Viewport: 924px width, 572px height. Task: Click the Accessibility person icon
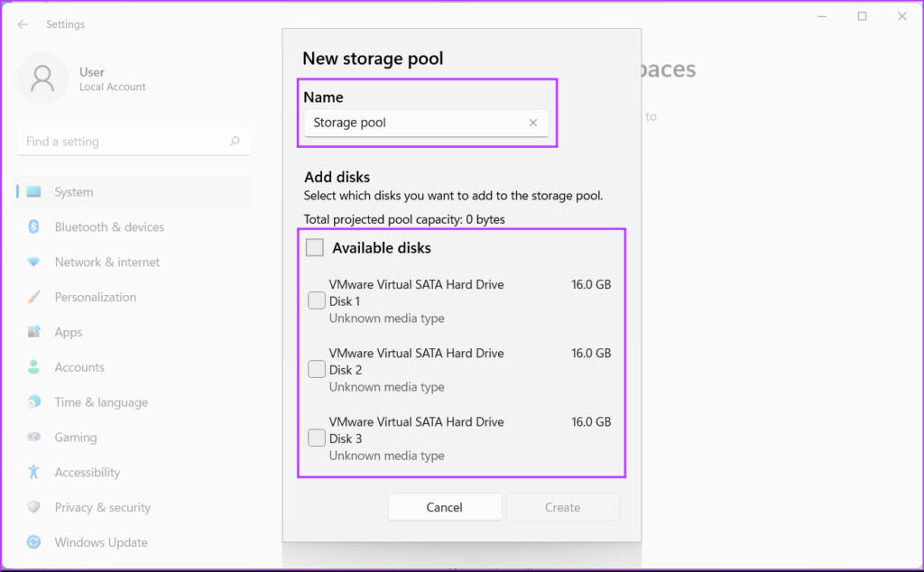click(34, 473)
